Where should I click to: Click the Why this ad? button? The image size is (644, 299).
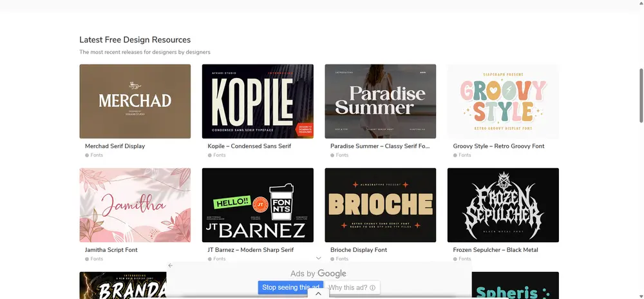tap(352, 287)
